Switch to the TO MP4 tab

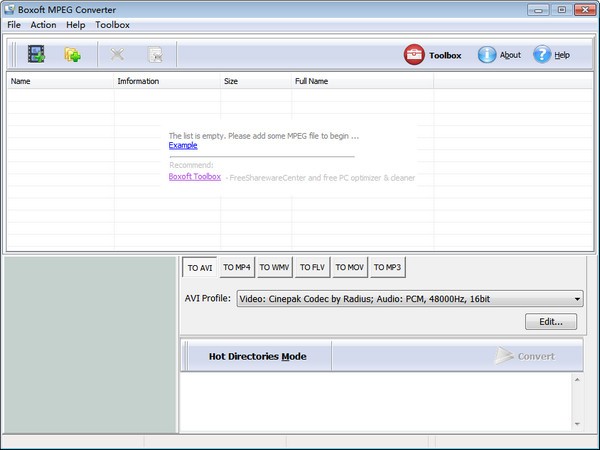pyautogui.click(x=236, y=267)
